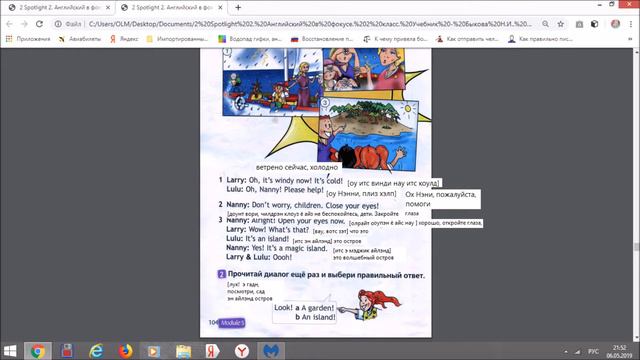Click the text "b An island!"

coord(315,317)
